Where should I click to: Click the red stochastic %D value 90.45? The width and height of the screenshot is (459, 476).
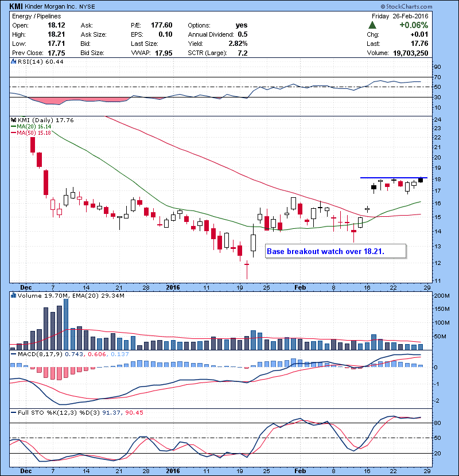pyautogui.click(x=134, y=412)
